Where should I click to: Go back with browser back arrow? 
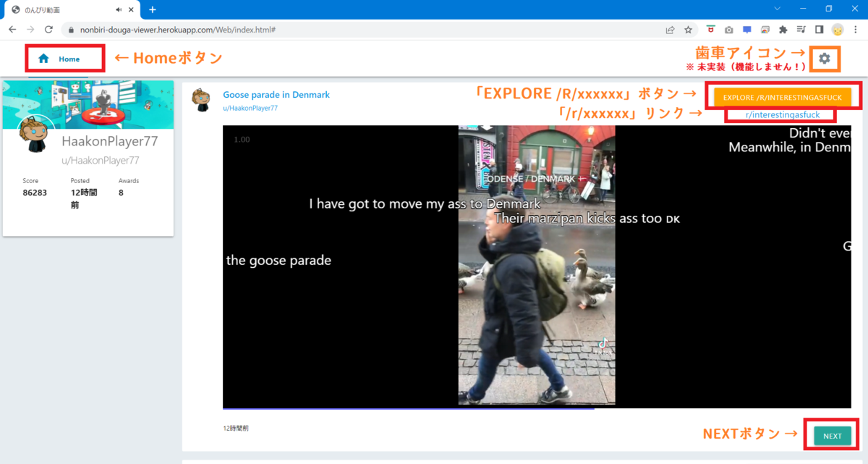(x=12, y=30)
